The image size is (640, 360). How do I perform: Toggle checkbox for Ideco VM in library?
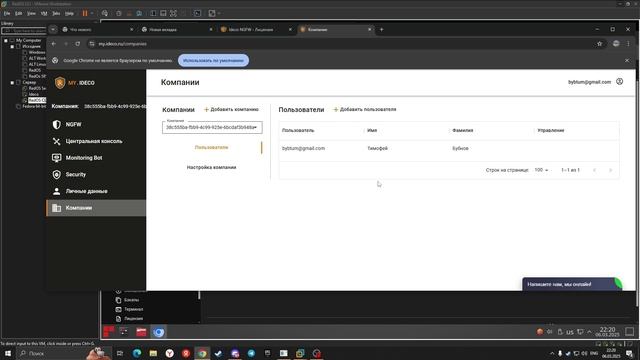25,94
